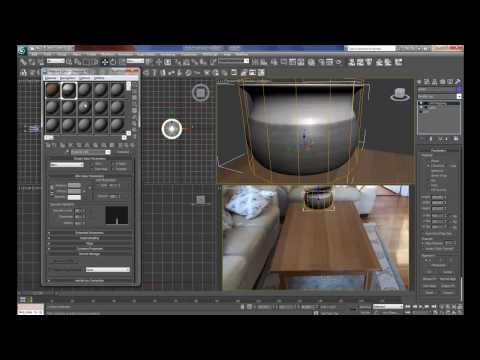Click the ViewCube in perspective viewport
The height and width of the screenshot is (360, 480).
(x=400, y=94)
